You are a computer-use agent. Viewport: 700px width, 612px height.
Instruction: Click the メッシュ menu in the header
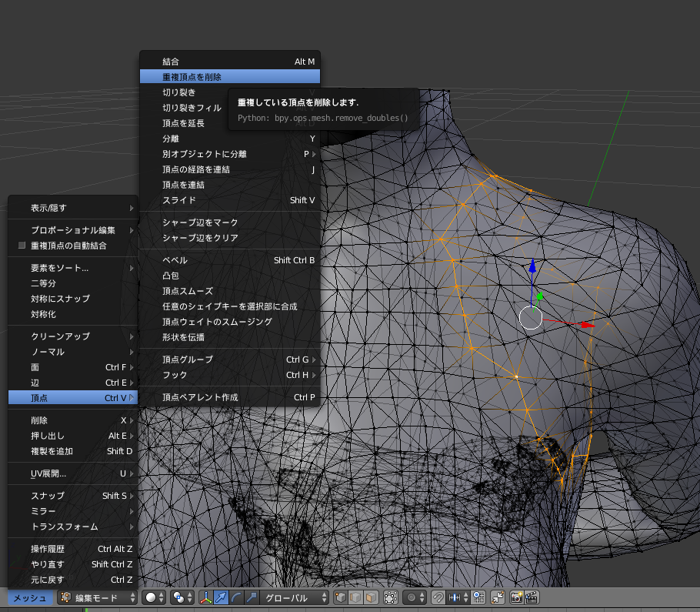pyautogui.click(x=30, y=597)
